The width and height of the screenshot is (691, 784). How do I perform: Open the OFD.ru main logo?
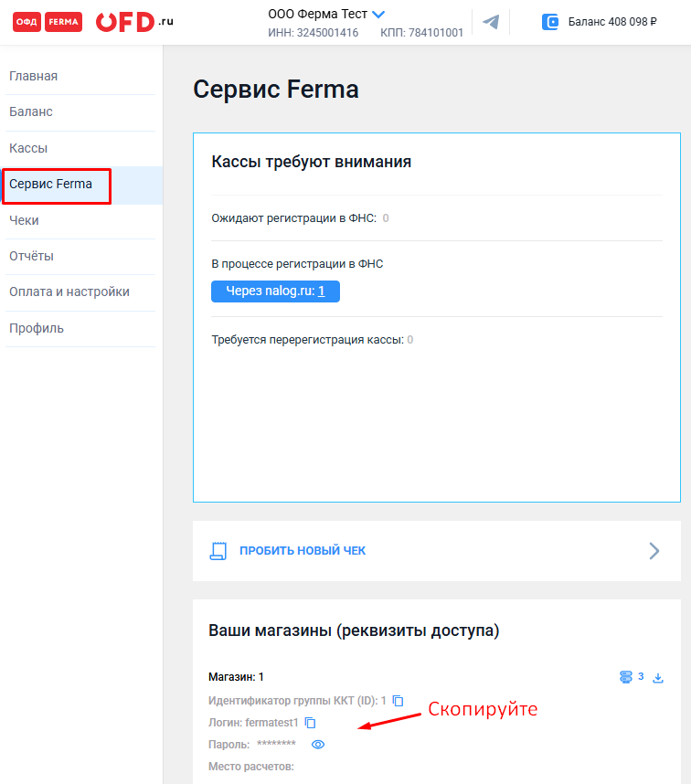click(x=134, y=22)
